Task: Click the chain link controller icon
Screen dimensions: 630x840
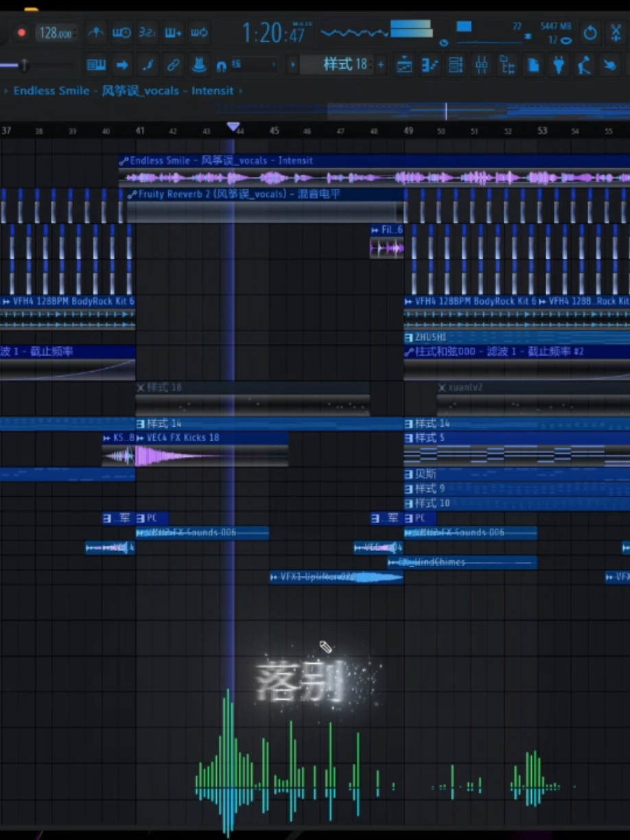Action: click(x=173, y=65)
